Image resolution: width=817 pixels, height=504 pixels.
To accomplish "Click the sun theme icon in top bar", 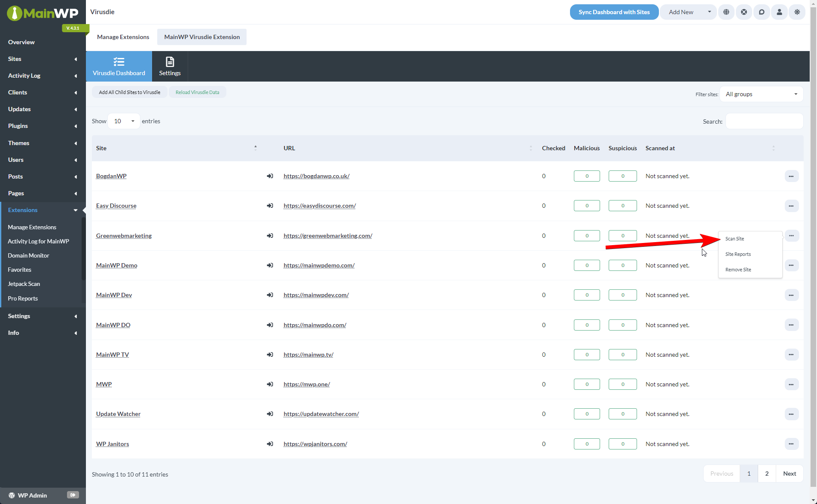I will coord(797,12).
